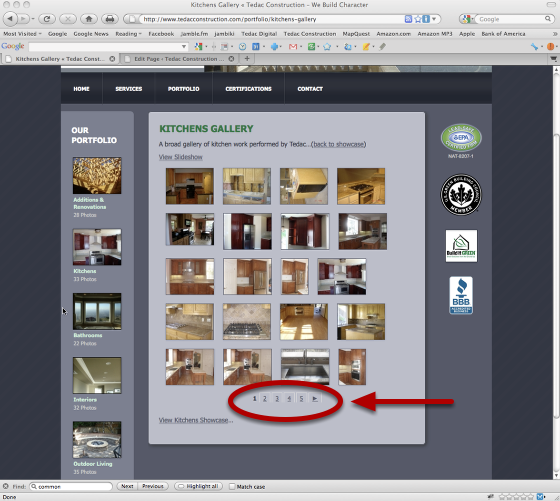Click the EPA Lead-Safe certification badge
Viewport: 560px width, 501px height.
461,138
